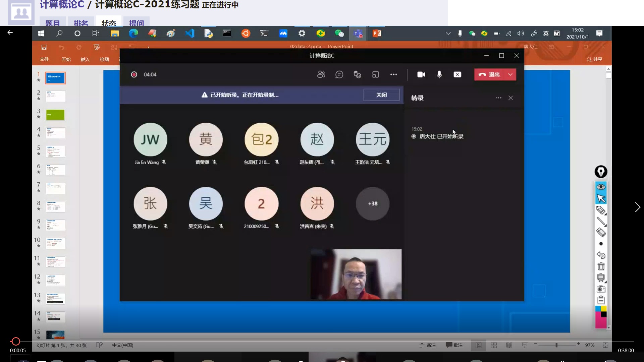
Task: Start slideshow from quick access toolbar icon
Action: pyautogui.click(x=97, y=47)
